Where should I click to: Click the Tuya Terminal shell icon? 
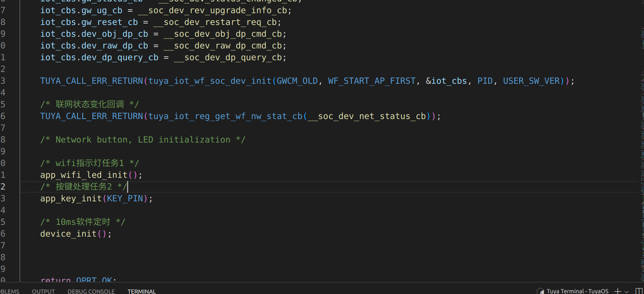540,291
